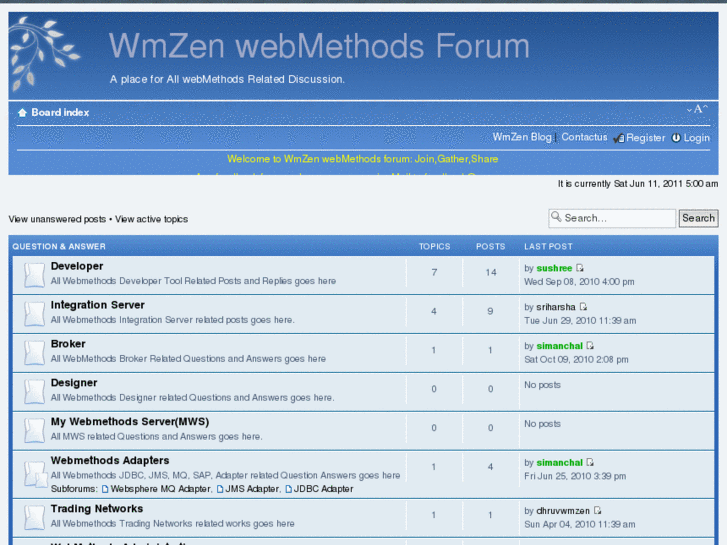The image size is (727, 545).
Task: Click Websphere MQ Adapter subforum icon
Action: [105, 489]
